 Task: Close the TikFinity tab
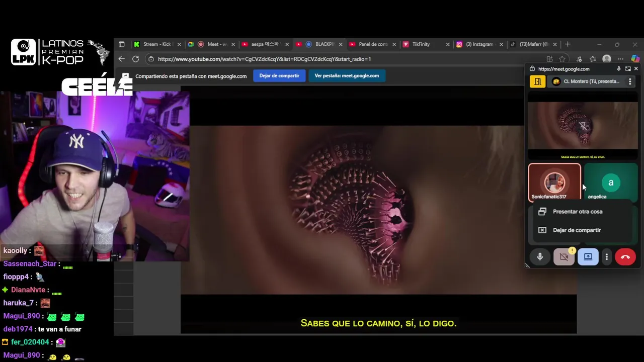tap(448, 44)
